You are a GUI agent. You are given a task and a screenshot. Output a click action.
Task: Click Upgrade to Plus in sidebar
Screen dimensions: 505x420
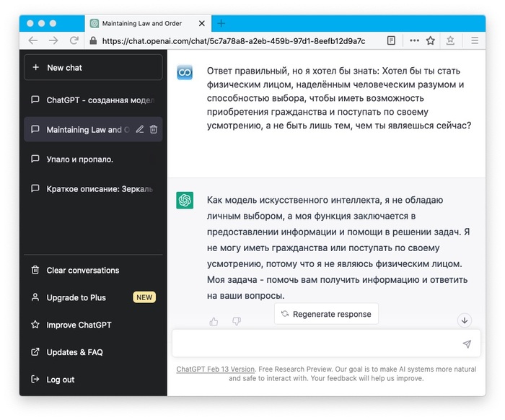(76, 297)
